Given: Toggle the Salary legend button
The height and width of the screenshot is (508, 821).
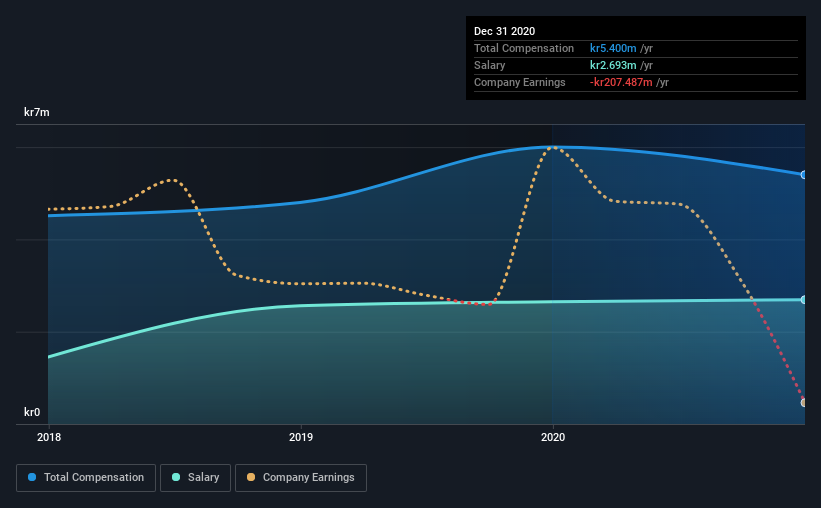Looking at the screenshot, I should click(x=195, y=478).
